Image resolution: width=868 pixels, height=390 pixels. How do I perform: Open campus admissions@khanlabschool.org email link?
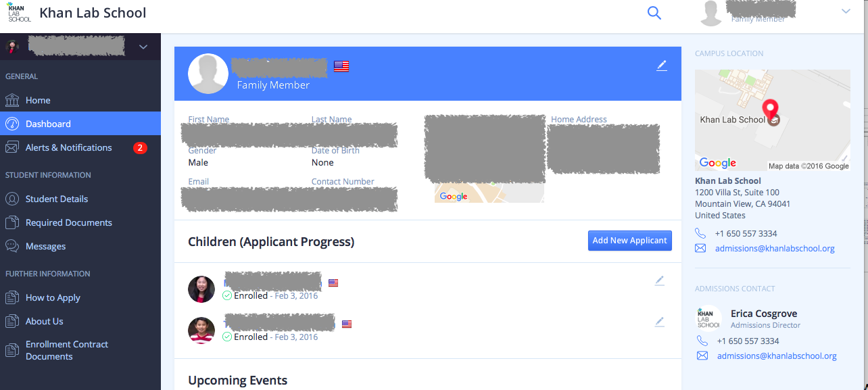775,248
